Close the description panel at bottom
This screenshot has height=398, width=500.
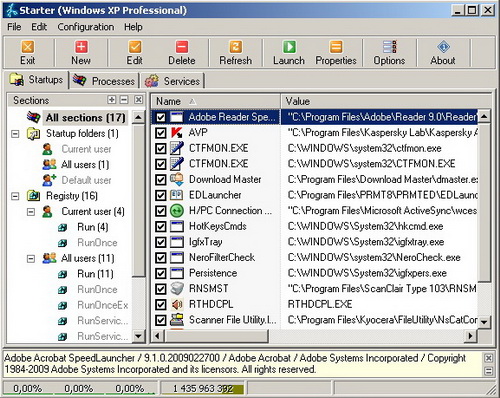(x=488, y=358)
